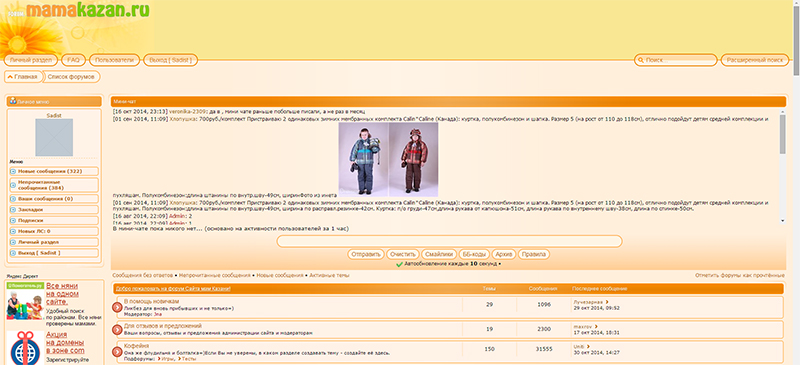800x365 pixels.
Task: Open Новые сообщения link above forum list
Action: coord(280,275)
